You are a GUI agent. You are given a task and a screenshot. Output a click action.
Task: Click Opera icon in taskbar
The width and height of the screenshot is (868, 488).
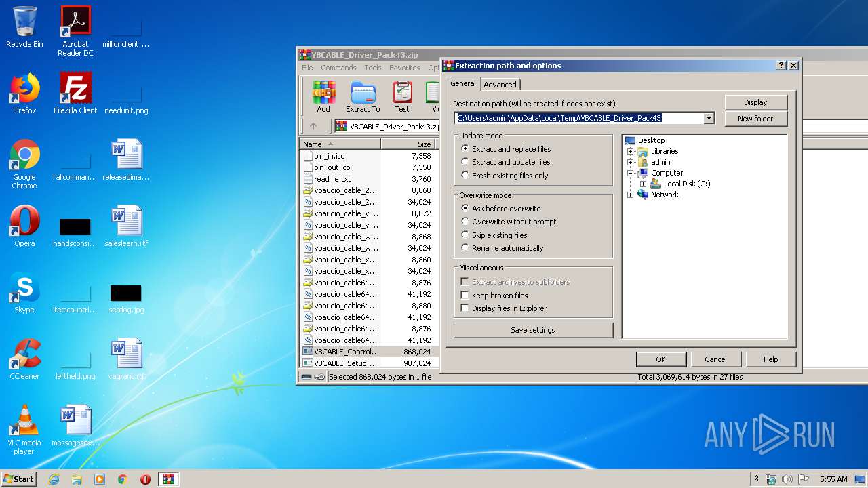[145, 479]
